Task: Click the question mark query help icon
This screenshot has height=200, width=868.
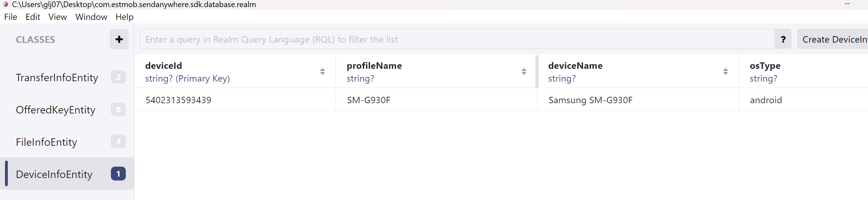Action: (783, 39)
